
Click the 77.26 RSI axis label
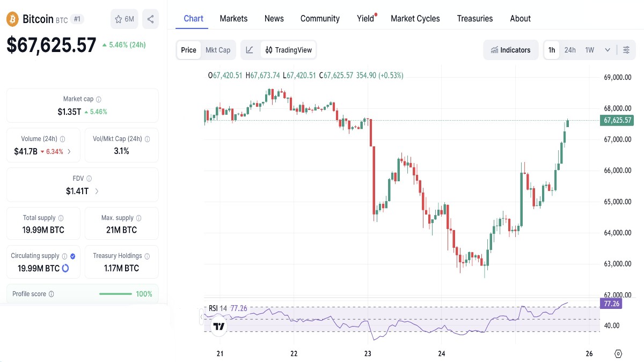click(612, 304)
